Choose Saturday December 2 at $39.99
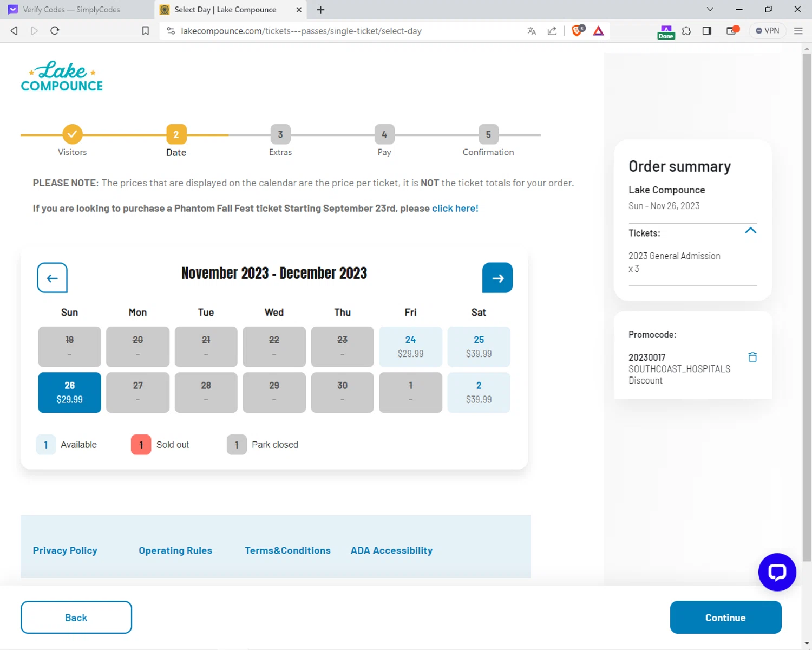Image resolution: width=812 pixels, height=650 pixels. click(x=479, y=392)
